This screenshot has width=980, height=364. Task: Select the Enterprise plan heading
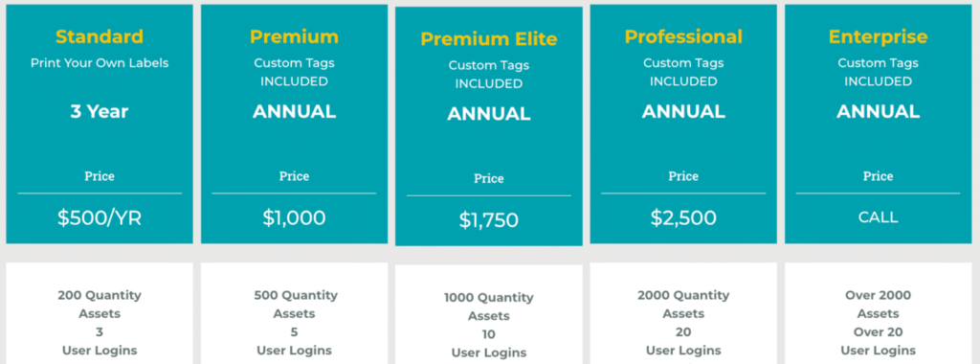(x=879, y=36)
